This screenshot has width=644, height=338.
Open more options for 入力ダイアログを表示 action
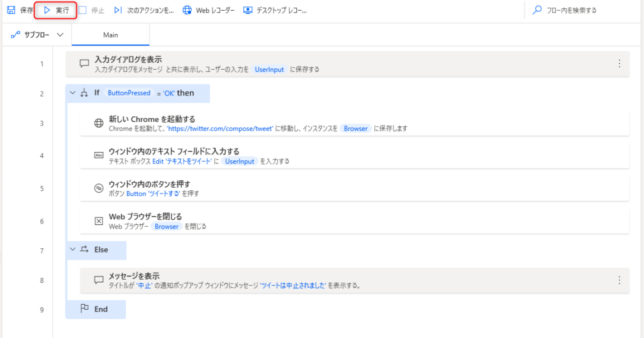[619, 63]
